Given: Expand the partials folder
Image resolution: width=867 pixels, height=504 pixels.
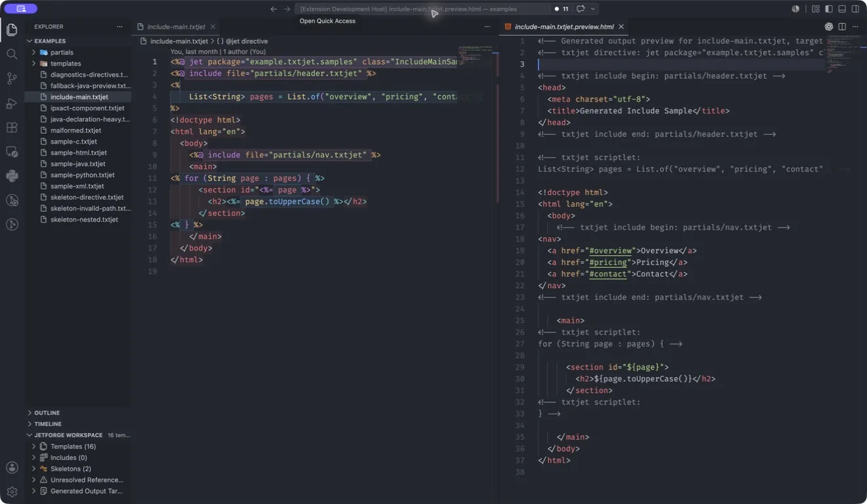Looking at the screenshot, I should coord(34,52).
